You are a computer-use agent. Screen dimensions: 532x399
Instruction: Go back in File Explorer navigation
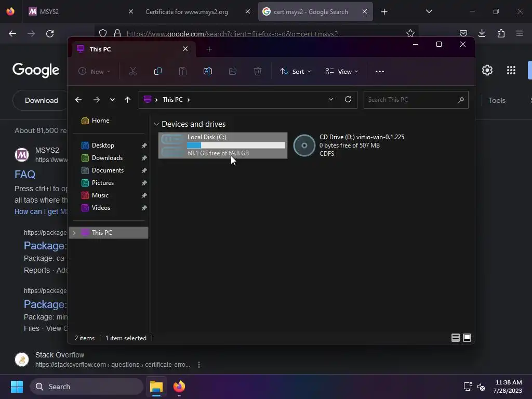[78, 100]
